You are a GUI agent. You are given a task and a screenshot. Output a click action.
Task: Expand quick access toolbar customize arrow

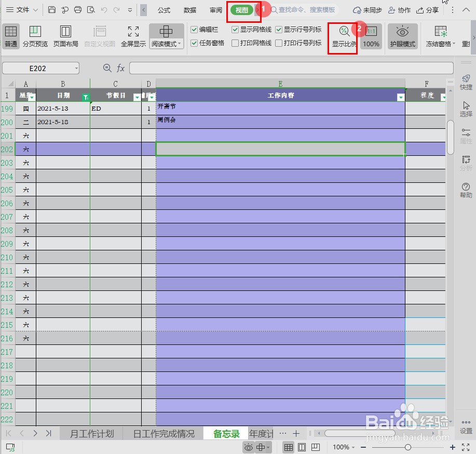[130, 10]
